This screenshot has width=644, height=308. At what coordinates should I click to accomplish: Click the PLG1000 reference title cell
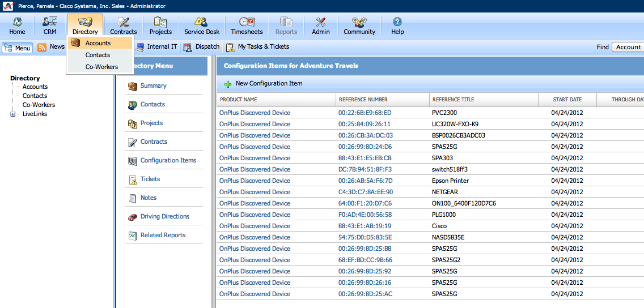(x=444, y=215)
